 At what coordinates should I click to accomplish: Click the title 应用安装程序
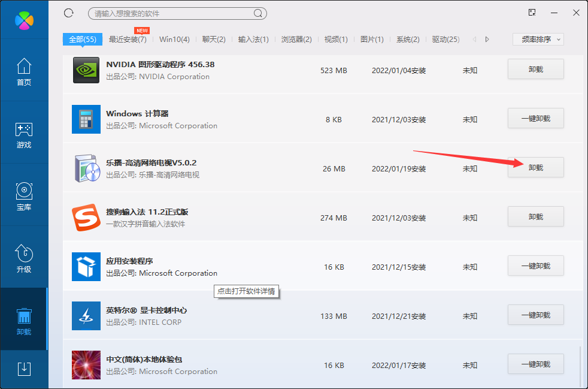pos(129,261)
